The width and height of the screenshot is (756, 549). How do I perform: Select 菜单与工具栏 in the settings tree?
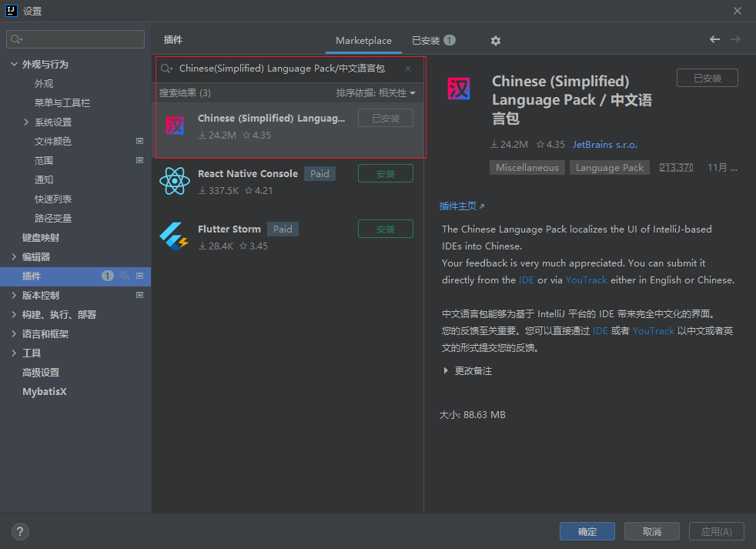coord(62,102)
